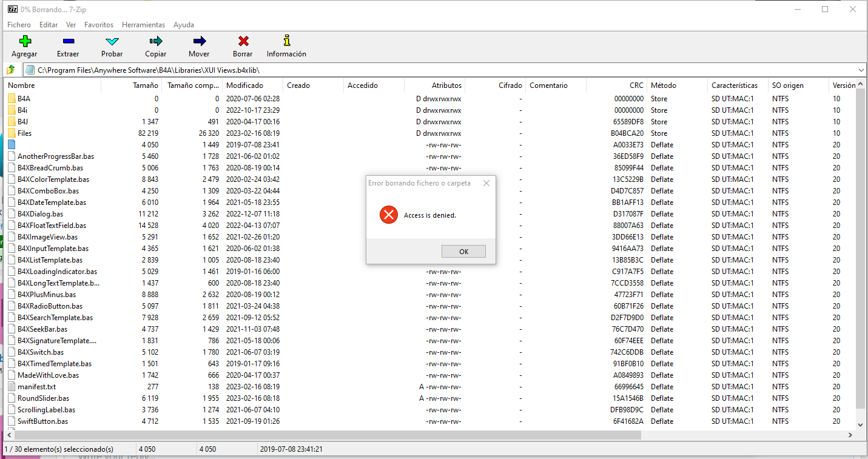This screenshot has height=459, width=868.
Task: Sort by the Tamaño column header
Action: (x=131, y=85)
